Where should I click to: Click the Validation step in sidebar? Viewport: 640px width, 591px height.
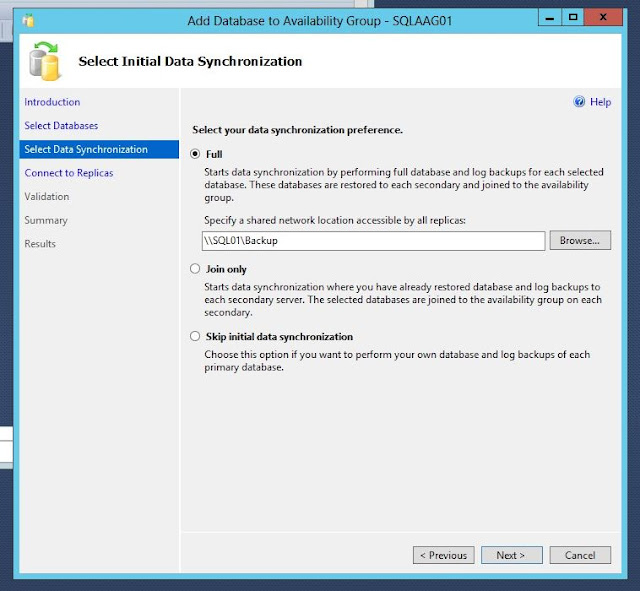point(47,197)
